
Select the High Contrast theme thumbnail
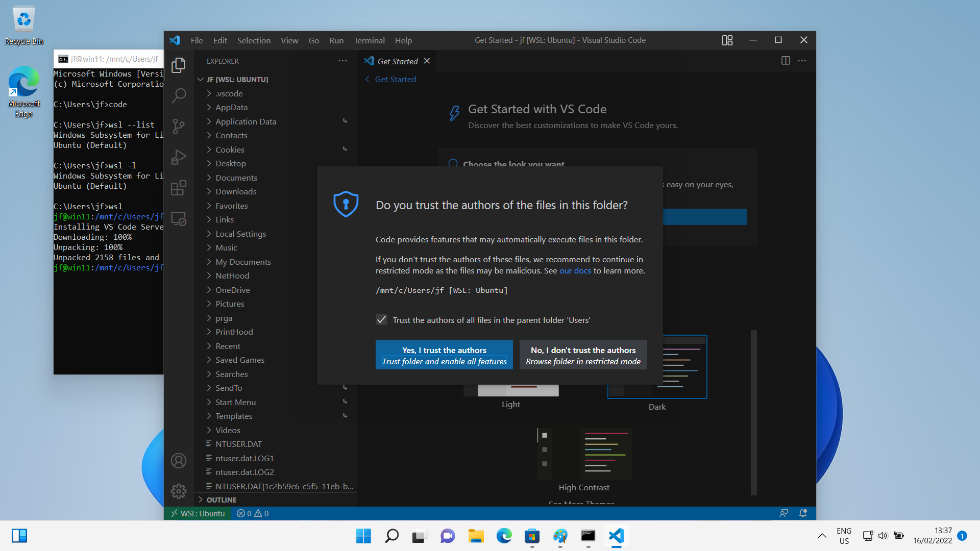point(584,454)
